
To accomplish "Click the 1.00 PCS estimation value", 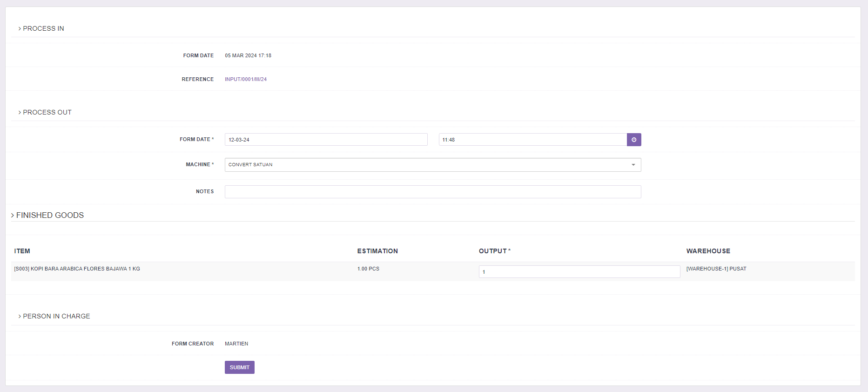I will 368,269.
